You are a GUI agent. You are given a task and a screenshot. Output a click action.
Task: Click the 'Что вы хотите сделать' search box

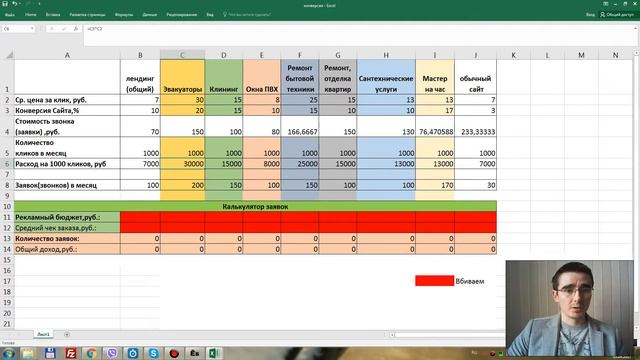pos(247,15)
